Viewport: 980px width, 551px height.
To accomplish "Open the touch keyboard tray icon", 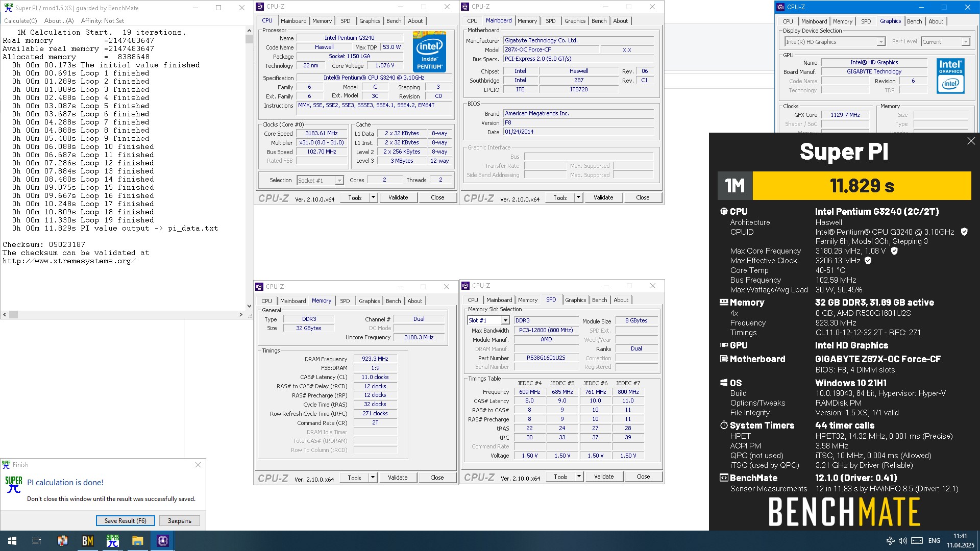I will (x=917, y=541).
